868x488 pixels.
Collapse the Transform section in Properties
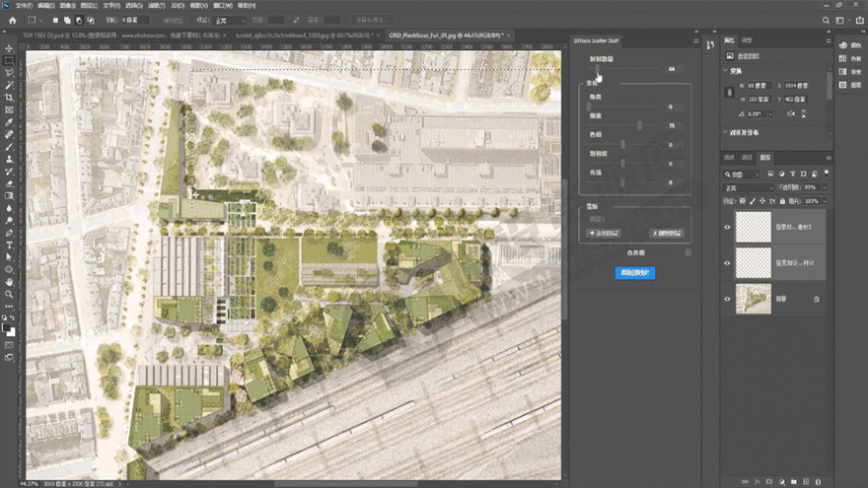(x=726, y=71)
